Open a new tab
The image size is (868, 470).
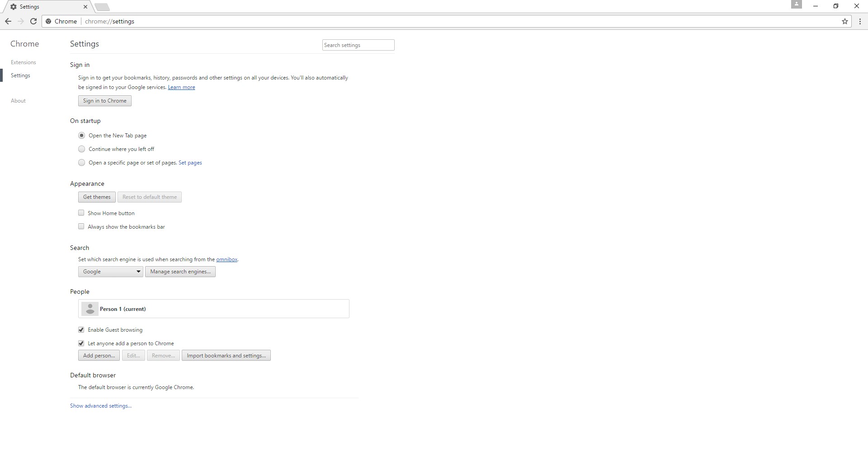click(x=102, y=7)
